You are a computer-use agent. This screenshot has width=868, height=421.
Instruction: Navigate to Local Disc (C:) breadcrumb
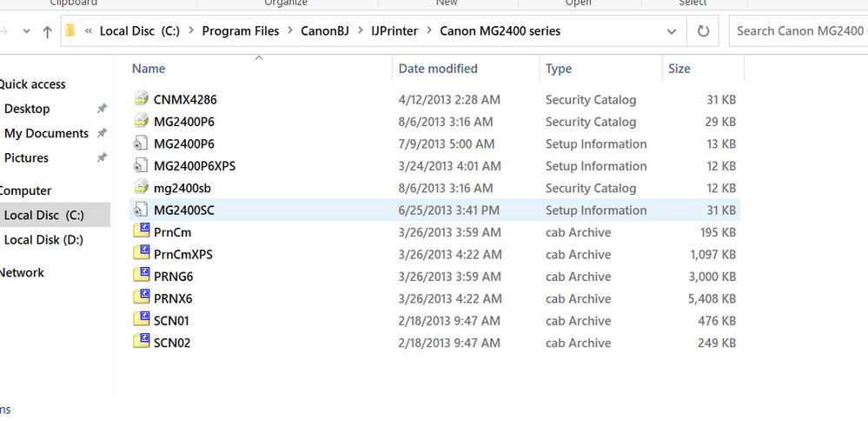click(x=140, y=31)
